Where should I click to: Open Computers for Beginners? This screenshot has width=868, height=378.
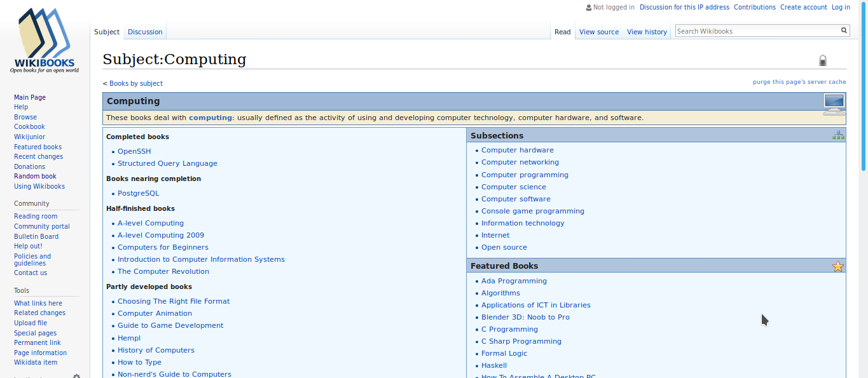pos(163,247)
